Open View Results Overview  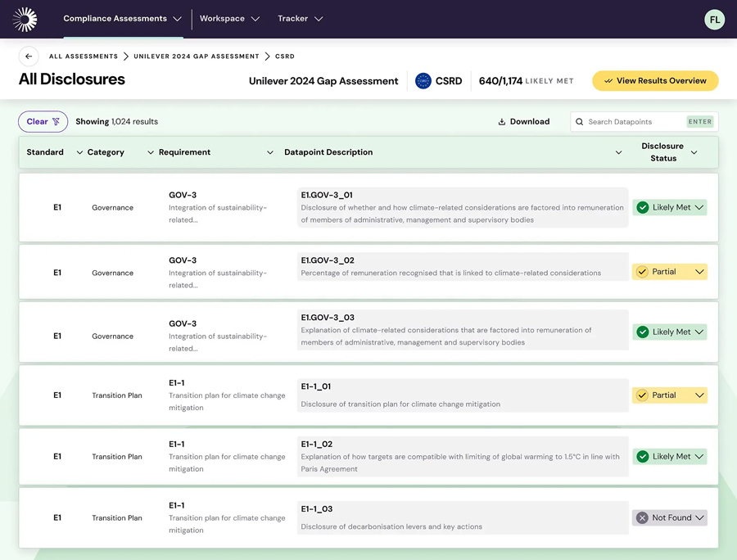pos(655,81)
